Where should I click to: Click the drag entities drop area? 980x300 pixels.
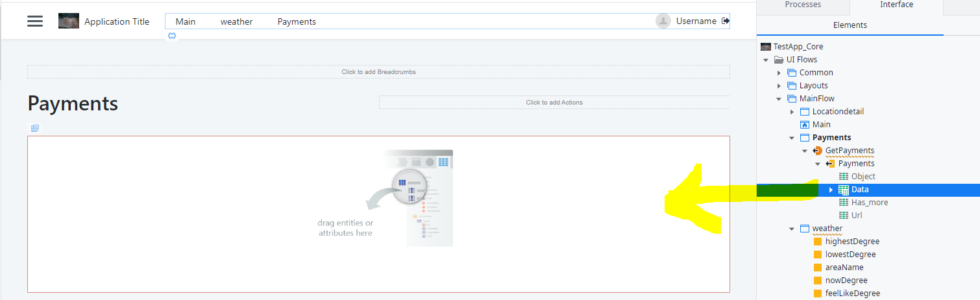click(x=378, y=214)
